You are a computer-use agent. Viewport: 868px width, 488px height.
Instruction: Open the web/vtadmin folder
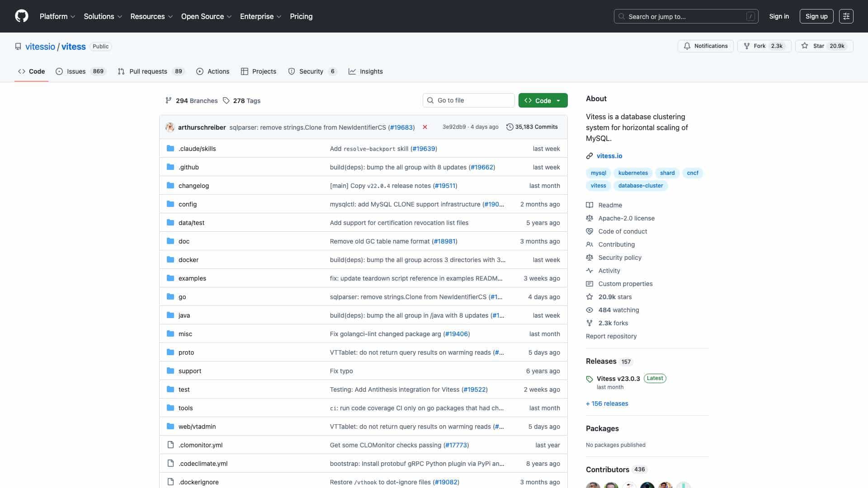(197, 427)
